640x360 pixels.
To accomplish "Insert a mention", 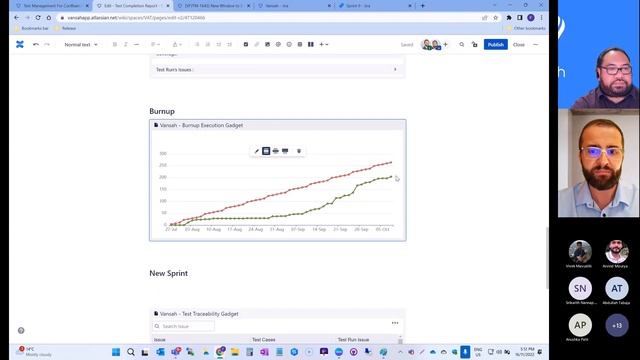I will pos(278,44).
